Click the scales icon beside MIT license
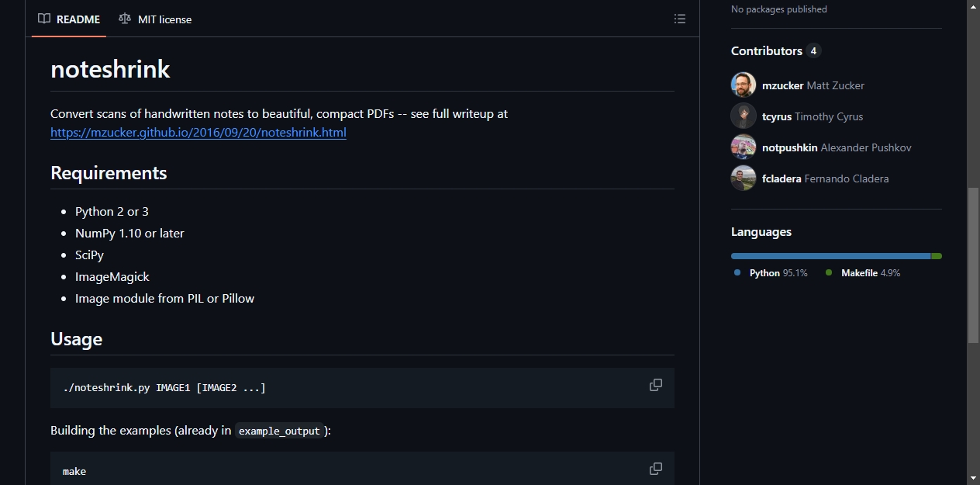 click(x=125, y=19)
